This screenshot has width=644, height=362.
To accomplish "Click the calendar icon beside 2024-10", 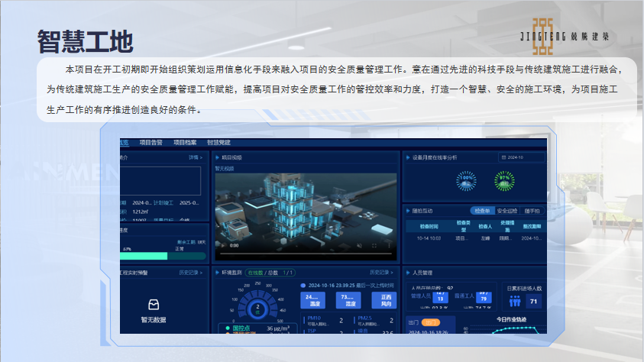I will [x=504, y=158].
